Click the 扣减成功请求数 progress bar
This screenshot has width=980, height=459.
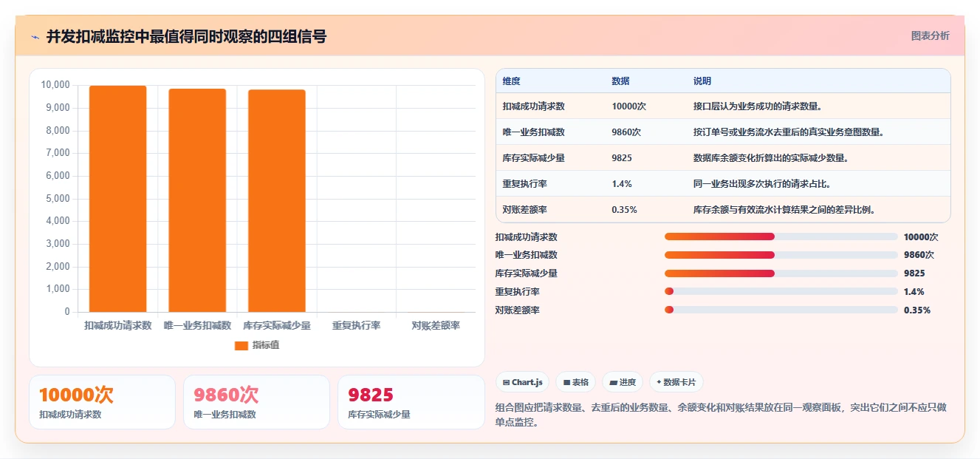coord(781,237)
